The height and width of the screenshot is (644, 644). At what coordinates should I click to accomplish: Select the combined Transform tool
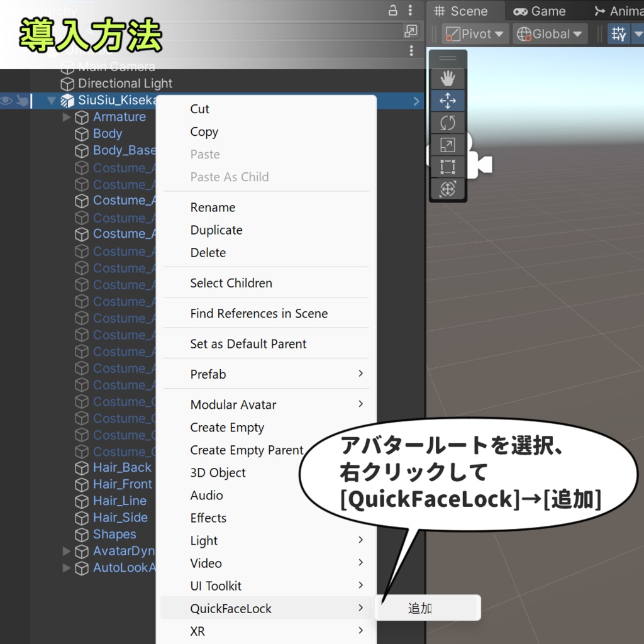pos(447,189)
